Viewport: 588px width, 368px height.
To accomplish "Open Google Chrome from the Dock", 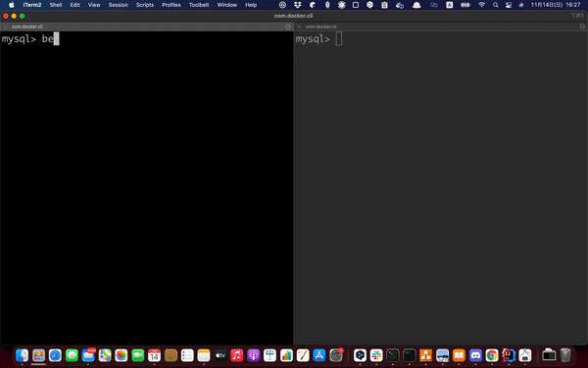I will coord(492,355).
